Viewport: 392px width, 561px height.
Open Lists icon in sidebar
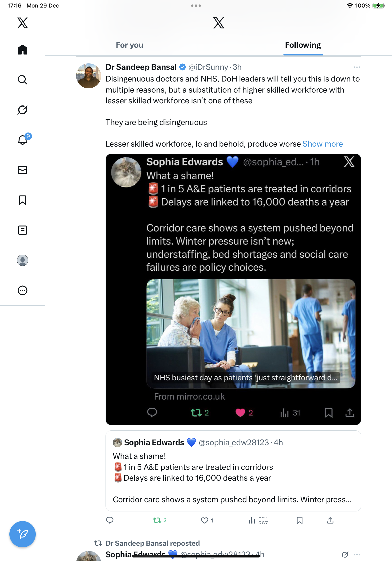point(23,230)
